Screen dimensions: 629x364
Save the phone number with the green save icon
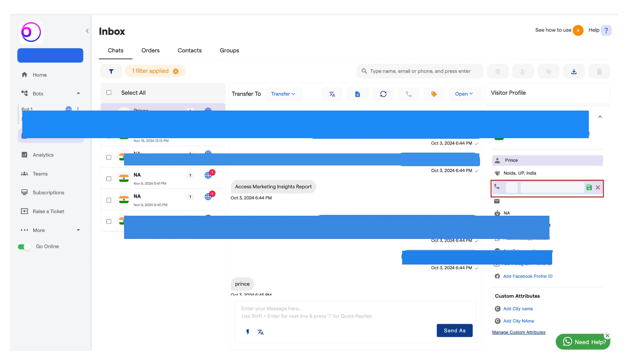tap(589, 188)
